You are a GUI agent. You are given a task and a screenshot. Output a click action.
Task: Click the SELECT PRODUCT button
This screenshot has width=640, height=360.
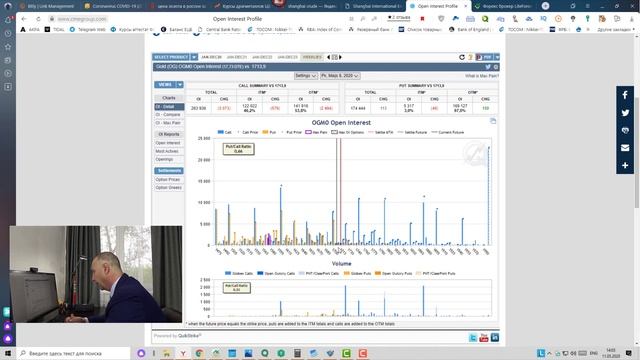click(171, 57)
